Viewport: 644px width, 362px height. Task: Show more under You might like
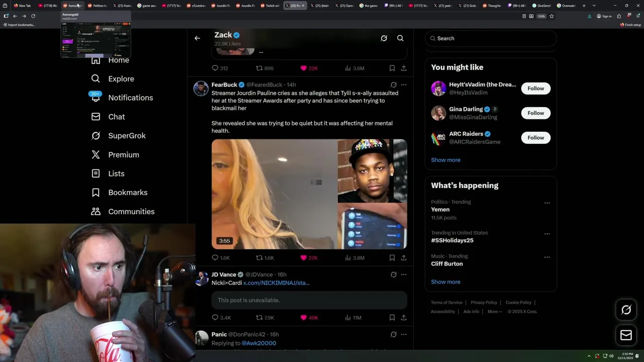tap(446, 160)
